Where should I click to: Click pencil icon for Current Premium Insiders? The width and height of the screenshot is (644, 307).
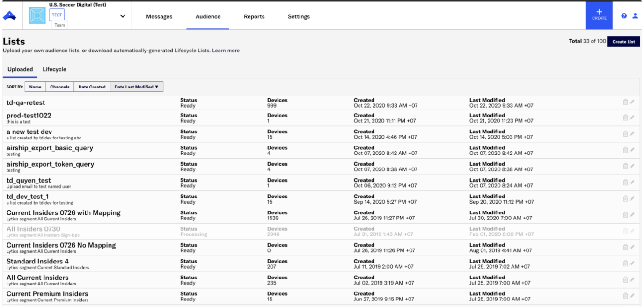pos(632,296)
